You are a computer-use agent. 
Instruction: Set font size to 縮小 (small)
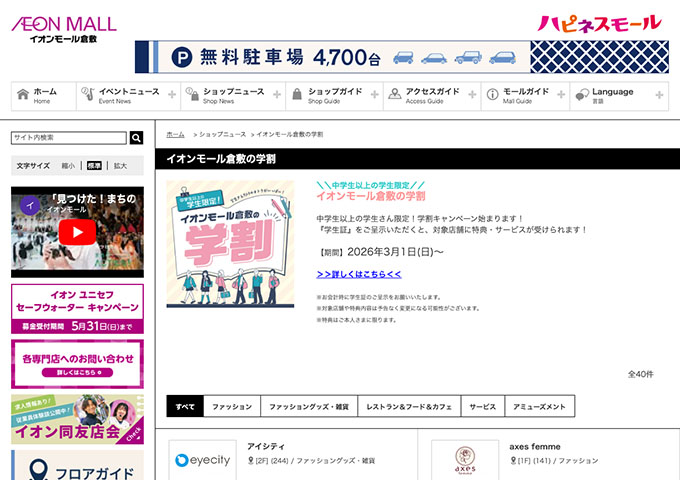(x=68, y=165)
